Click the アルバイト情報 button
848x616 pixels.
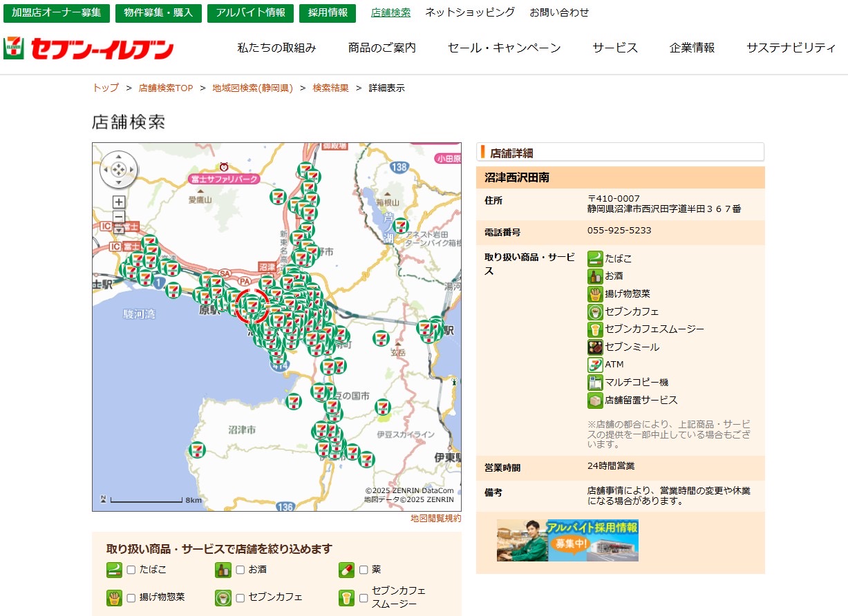(250, 12)
